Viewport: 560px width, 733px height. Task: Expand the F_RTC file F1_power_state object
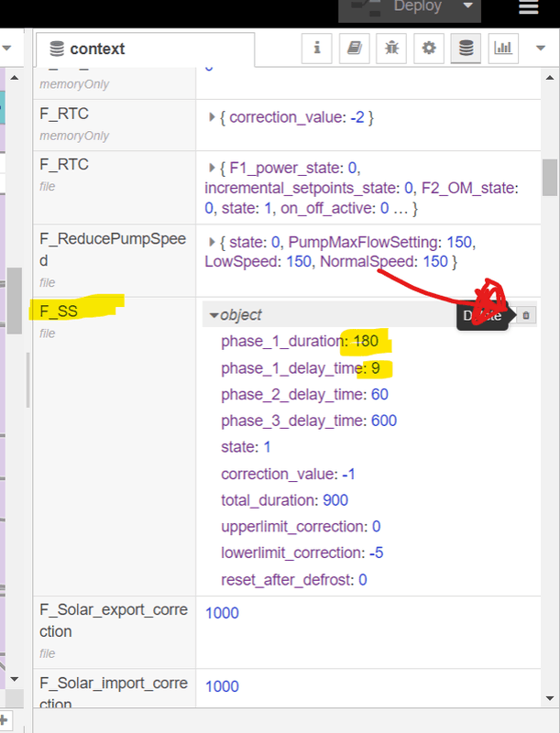(x=212, y=168)
